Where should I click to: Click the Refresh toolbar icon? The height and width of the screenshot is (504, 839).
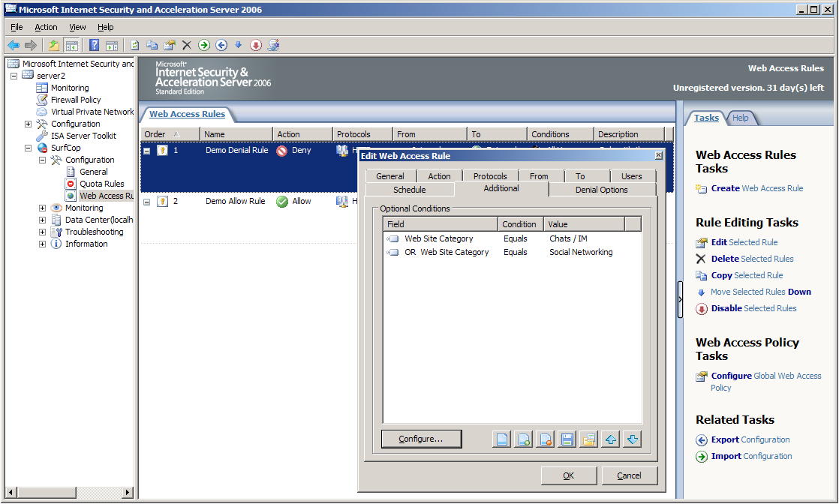point(135,46)
